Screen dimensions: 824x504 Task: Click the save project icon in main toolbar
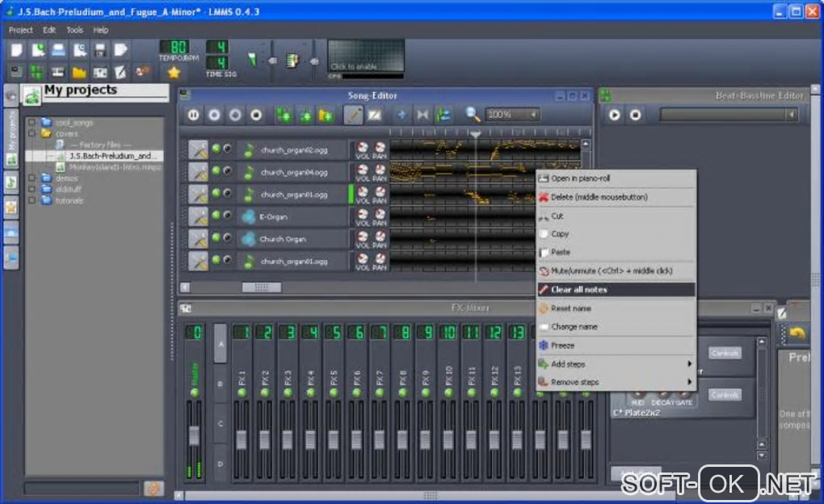[x=101, y=50]
